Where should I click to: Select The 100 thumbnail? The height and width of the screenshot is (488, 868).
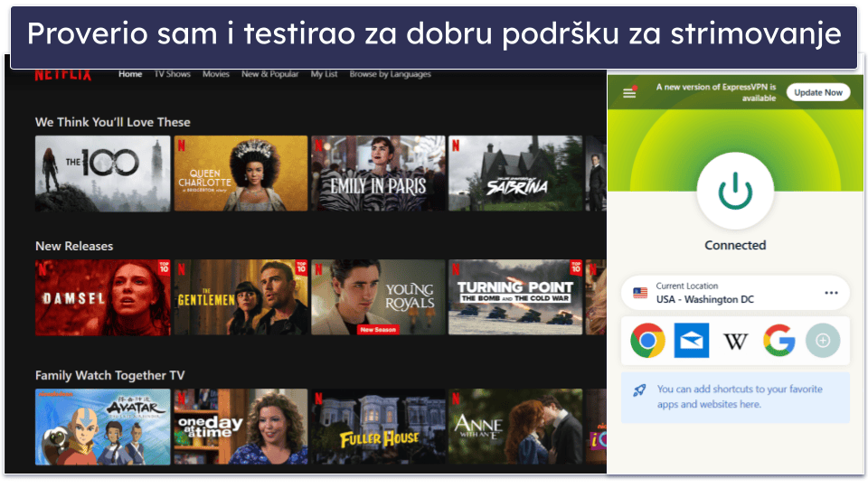coord(103,174)
